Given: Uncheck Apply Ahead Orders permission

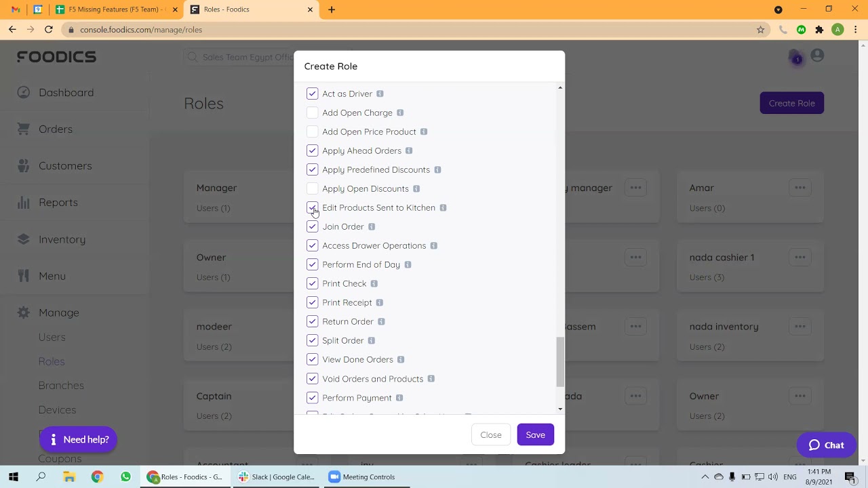Looking at the screenshot, I should (x=312, y=150).
